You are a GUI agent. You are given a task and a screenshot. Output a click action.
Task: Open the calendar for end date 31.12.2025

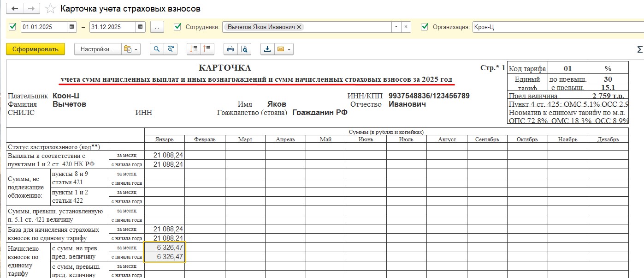click(140, 27)
